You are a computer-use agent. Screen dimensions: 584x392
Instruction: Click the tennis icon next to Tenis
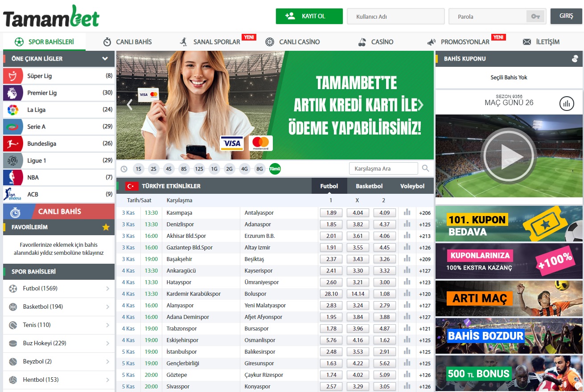pyautogui.click(x=13, y=325)
